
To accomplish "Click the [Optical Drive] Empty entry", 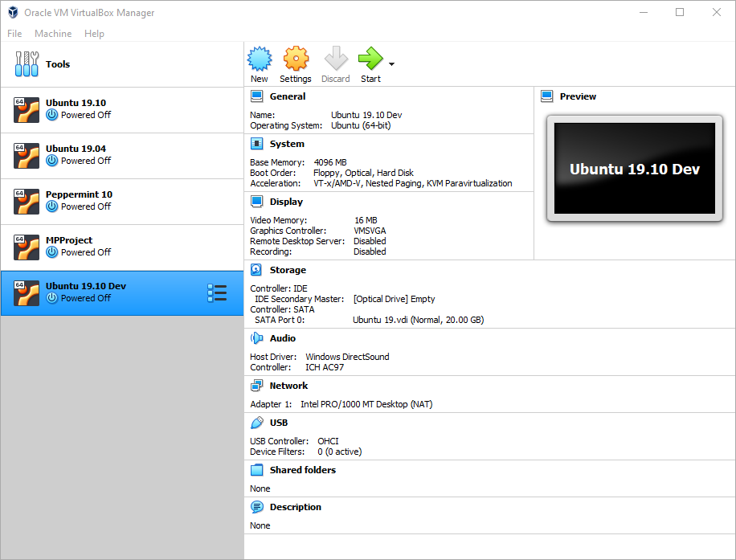I will tap(395, 299).
